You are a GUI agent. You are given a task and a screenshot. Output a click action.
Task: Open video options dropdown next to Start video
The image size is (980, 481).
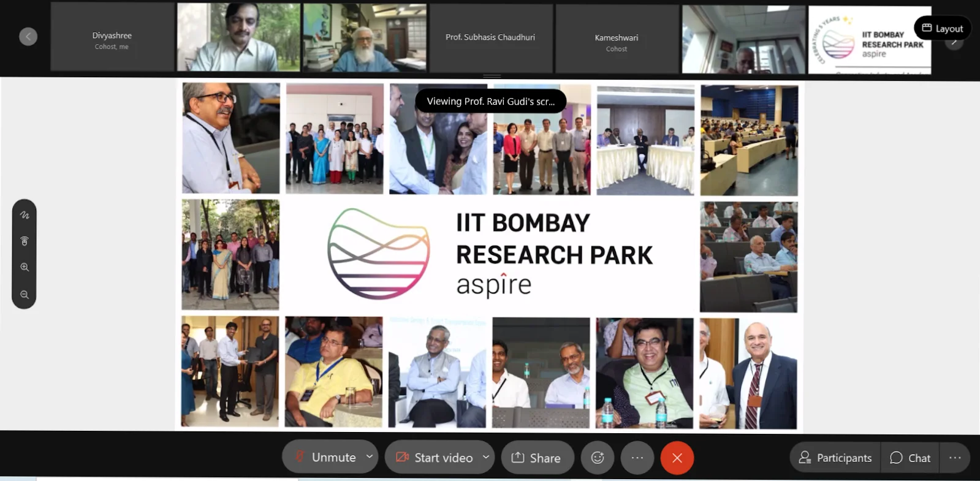[486, 456]
